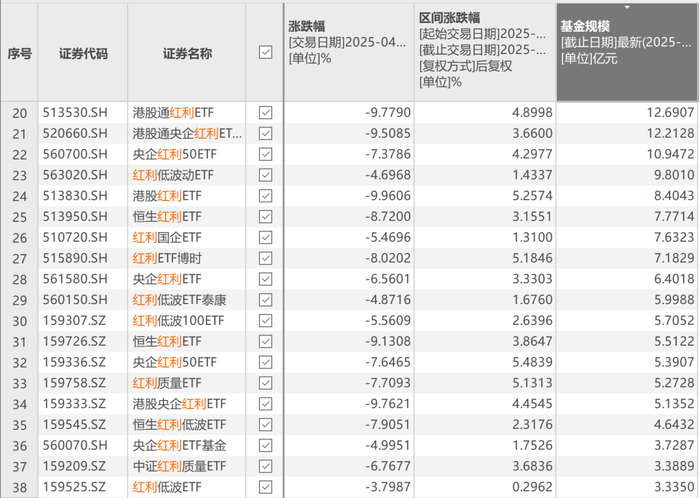The image size is (700, 498).
Task: Toggle checkbox for 红利质量ETF row
Action: coord(266,383)
